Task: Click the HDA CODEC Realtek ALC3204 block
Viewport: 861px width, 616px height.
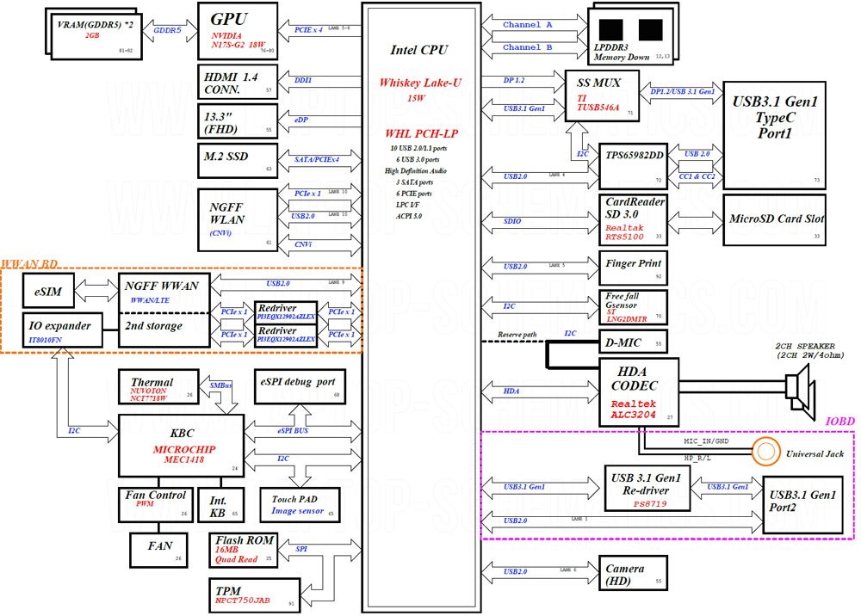Action: coord(639,393)
